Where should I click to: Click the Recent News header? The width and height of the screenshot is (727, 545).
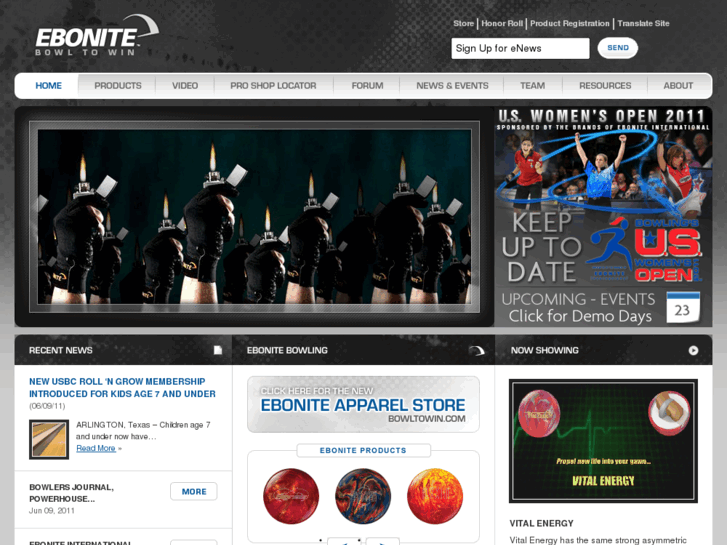pyautogui.click(x=61, y=350)
